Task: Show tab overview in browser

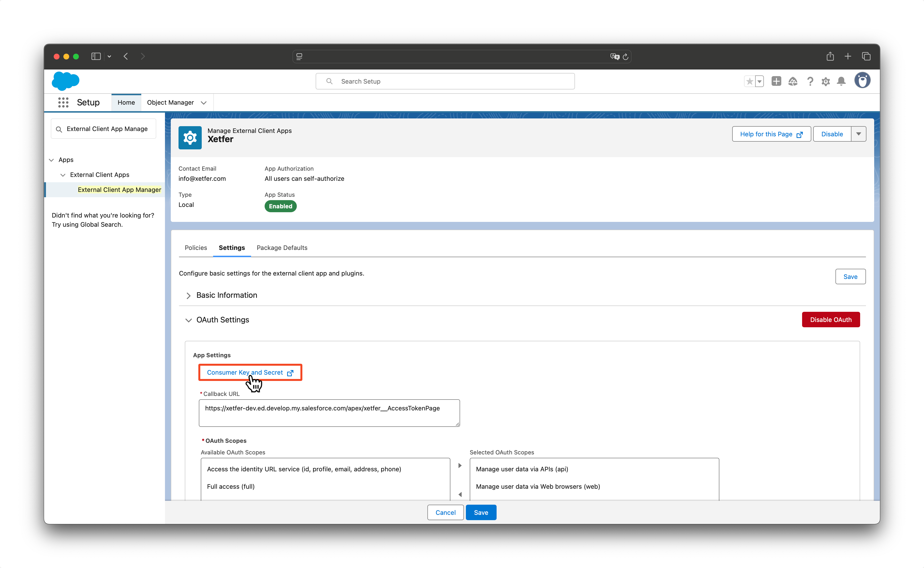Action: [x=866, y=56]
